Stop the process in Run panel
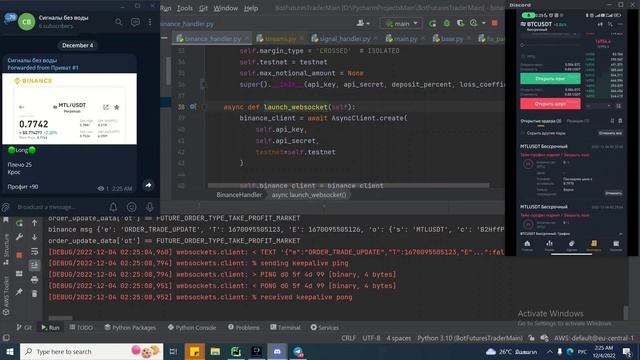The image size is (640, 360). click(19, 256)
